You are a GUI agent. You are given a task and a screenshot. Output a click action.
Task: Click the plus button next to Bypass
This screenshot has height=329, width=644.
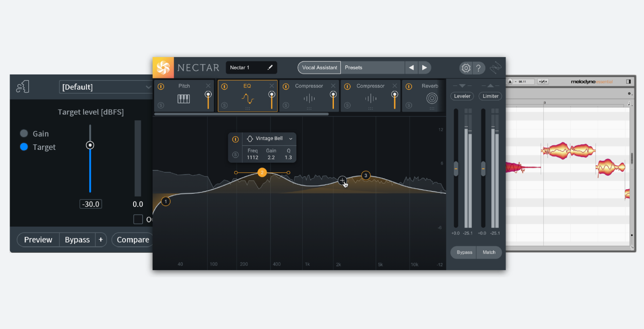[101, 239]
